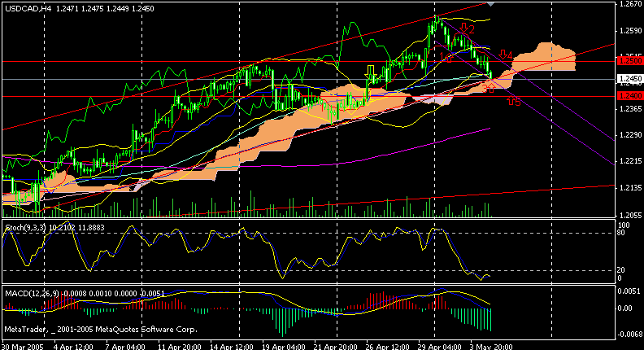
Task: Click the red up arrow labeled 3
Action: click(x=490, y=88)
